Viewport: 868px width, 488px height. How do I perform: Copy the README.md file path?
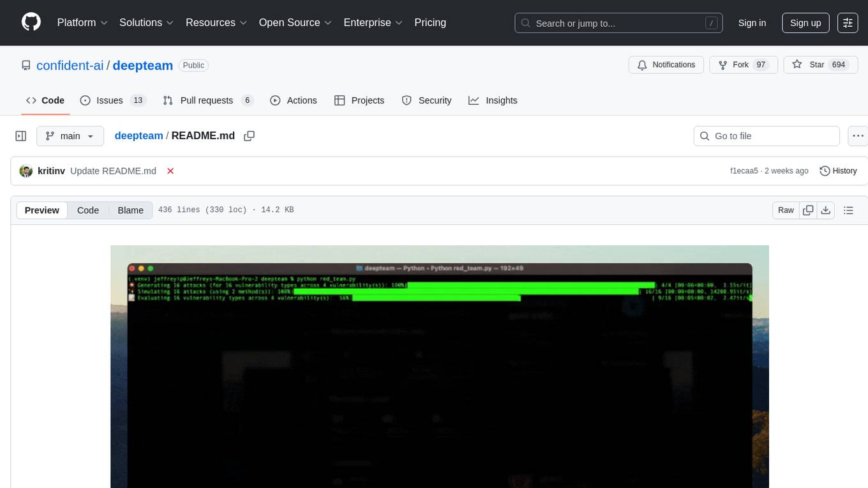[250, 136]
